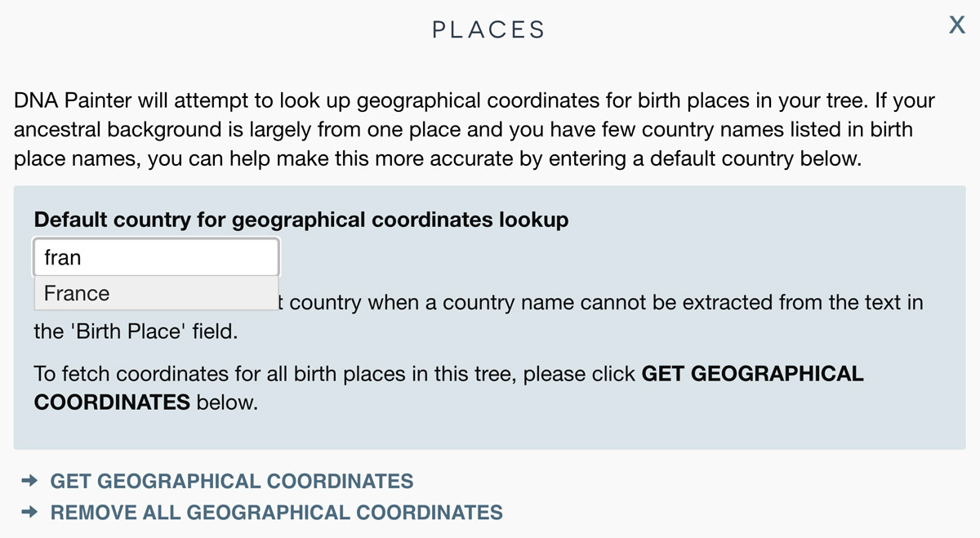The width and height of the screenshot is (980, 538).
Task: Trigger the coordinates fetch for all birth places
Action: pos(231,482)
